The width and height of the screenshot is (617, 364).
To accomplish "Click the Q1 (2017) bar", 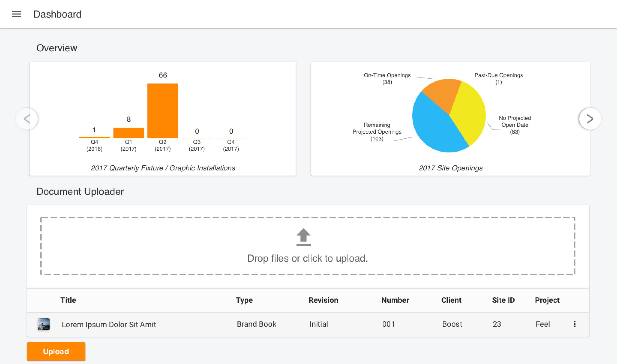I will tap(128, 133).
